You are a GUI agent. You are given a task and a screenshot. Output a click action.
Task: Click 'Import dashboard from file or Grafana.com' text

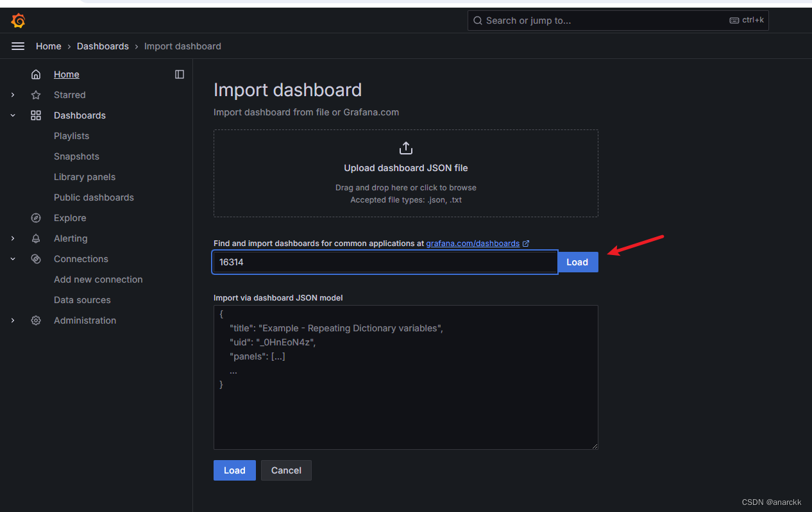306,112
